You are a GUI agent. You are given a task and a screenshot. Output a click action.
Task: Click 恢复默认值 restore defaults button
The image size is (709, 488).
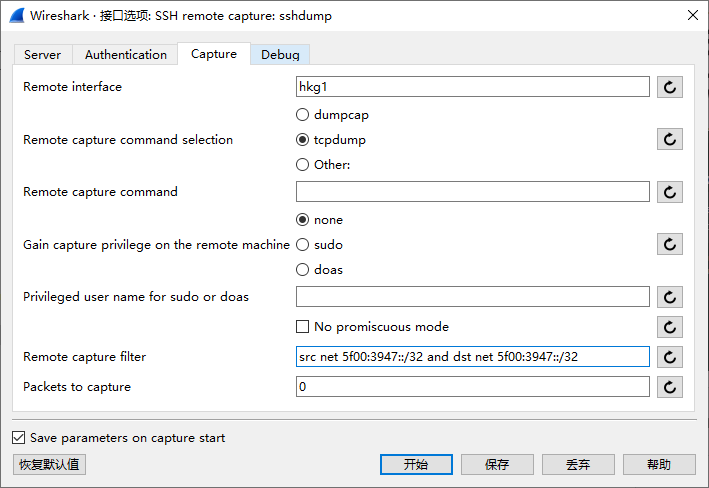point(49,464)
